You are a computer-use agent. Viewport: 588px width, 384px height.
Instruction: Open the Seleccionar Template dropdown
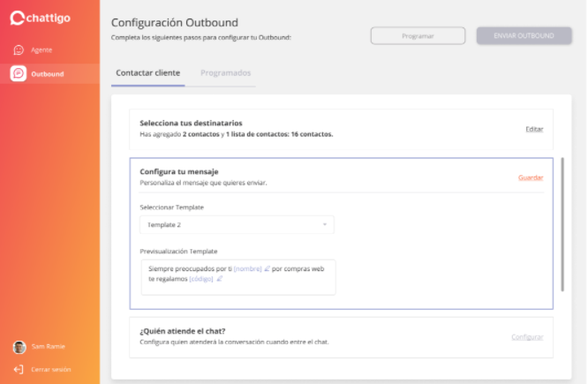tap(237, 225)
